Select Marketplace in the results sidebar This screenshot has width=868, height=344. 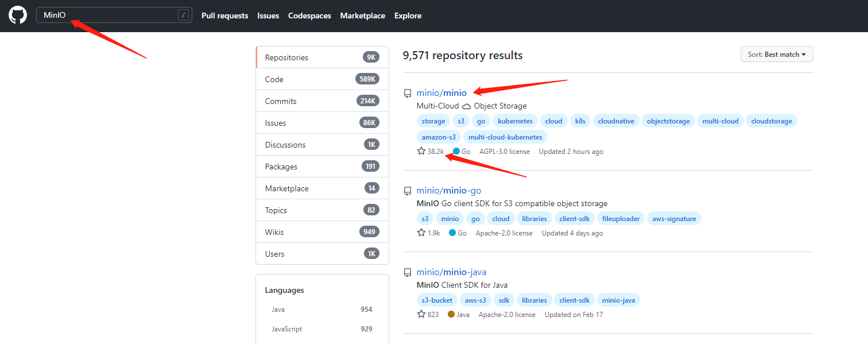pos(322,188)
